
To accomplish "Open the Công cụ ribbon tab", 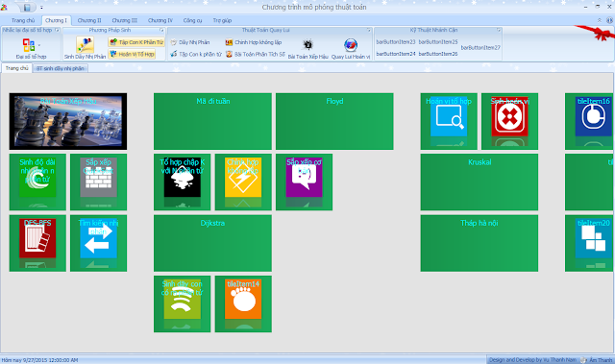I will (x=192, y=20).
